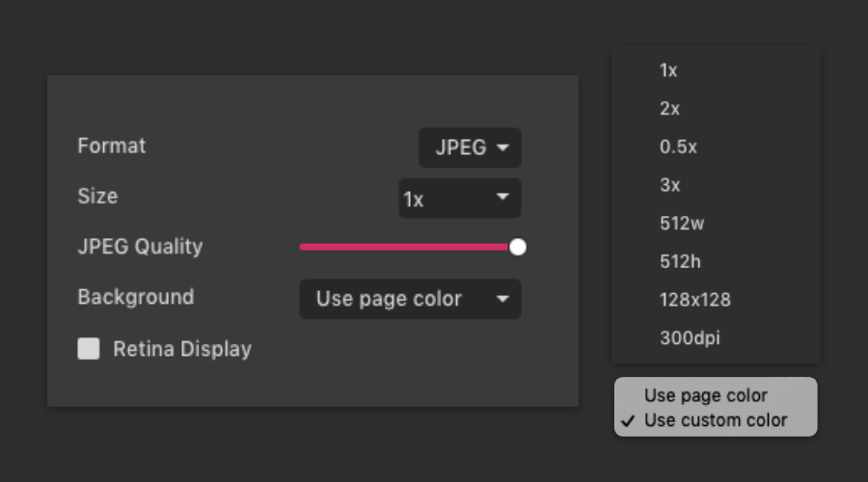The width and height of the screenshot is (868, 482).
Task: Pick the 512w size preset
Action: [x=682, y=224]
